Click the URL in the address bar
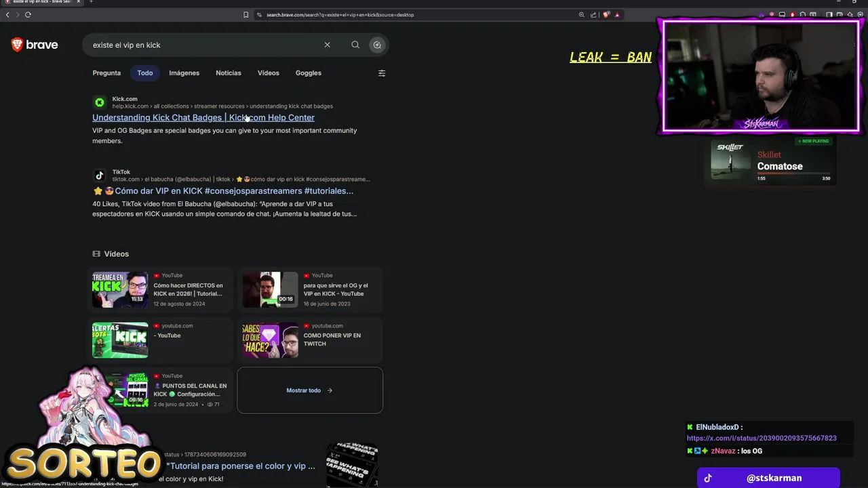The image size is (868, 488). pyautogui.click(x=340, y=14)
